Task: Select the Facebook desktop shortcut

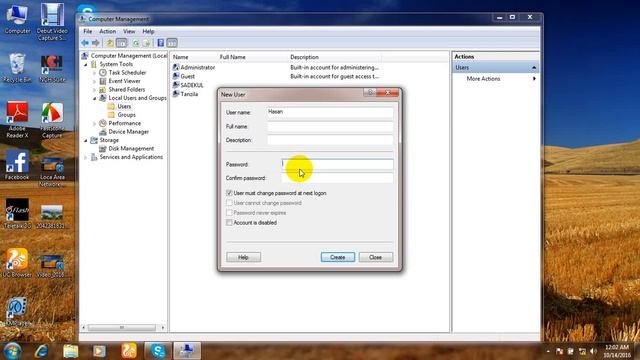Action: point(17,165)
